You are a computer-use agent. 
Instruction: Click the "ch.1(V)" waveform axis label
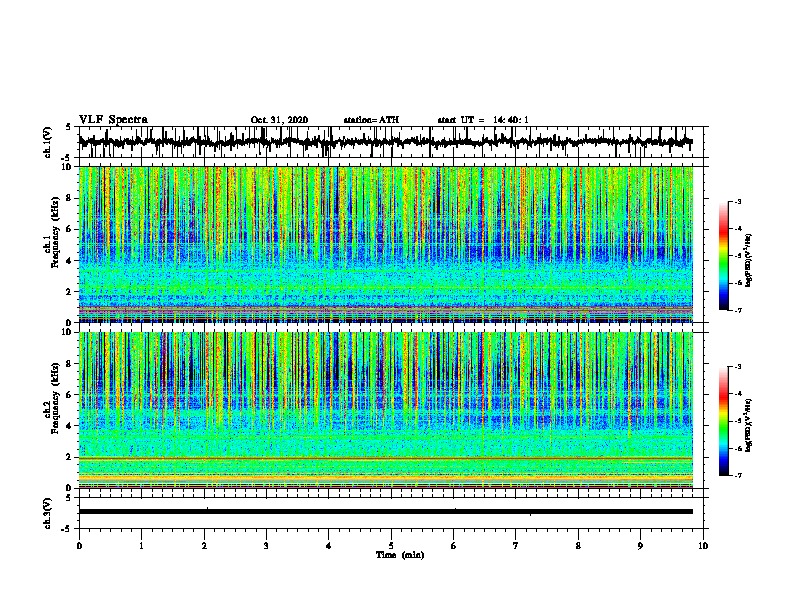(48, 142)
